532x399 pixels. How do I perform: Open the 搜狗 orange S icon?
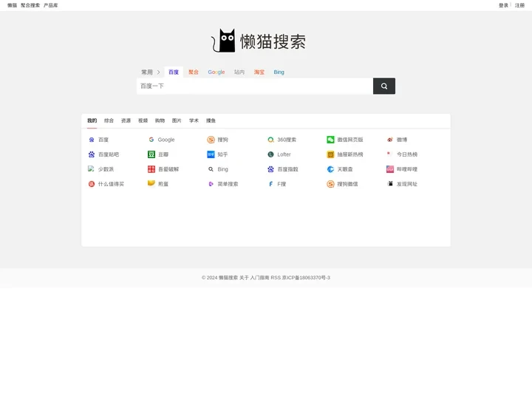(211, 140)
